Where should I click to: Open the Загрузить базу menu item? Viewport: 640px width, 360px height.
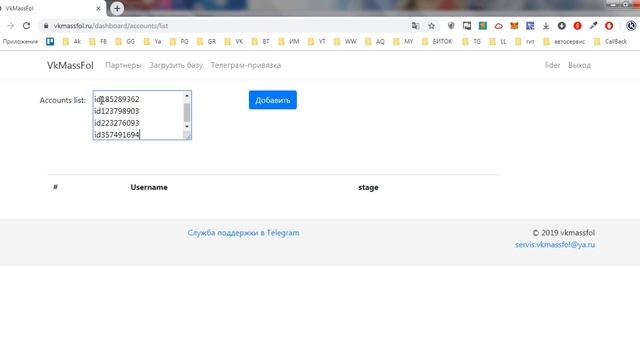pyautogui.click(x=176, y=65)
